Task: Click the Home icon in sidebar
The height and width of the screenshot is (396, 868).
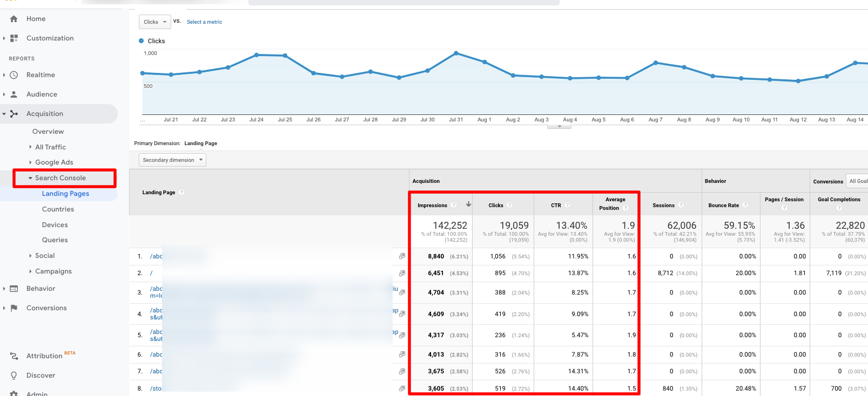Action: tap(14, 19)
